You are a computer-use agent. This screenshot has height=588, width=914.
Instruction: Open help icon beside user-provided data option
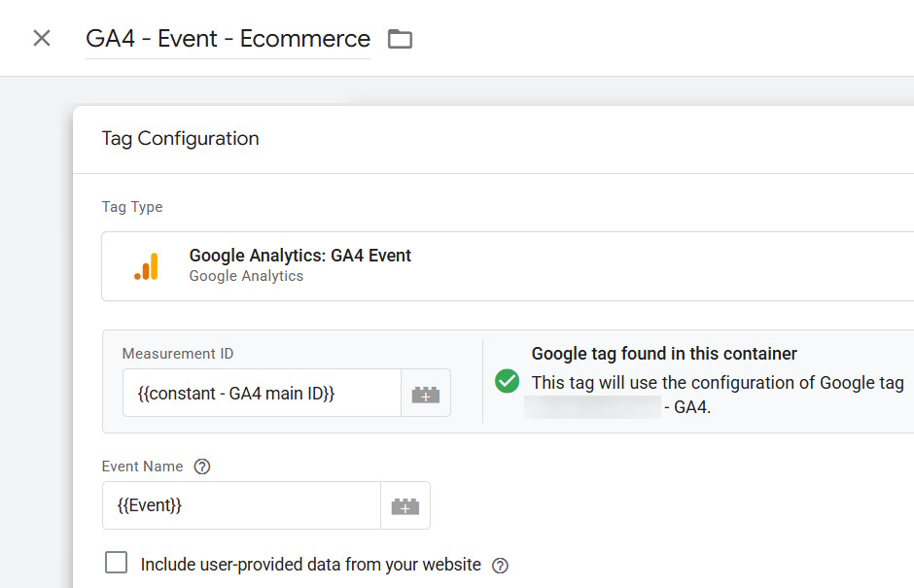(500, 566)
